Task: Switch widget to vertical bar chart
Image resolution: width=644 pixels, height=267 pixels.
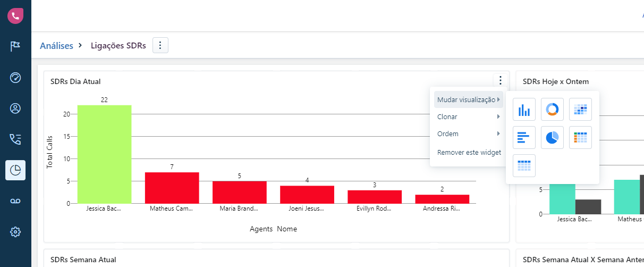Action: (x=524, y=109)
